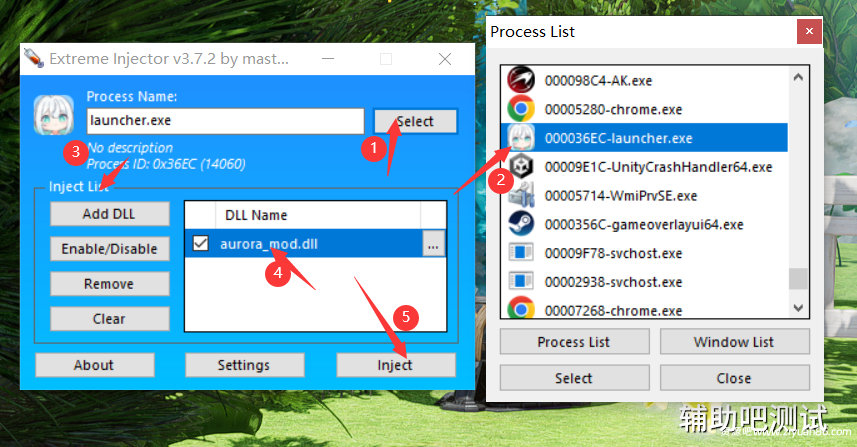This screenshot has width=857, height=447.
Task: Click the Extreme Injector syringe title icon
Action: 33,59
